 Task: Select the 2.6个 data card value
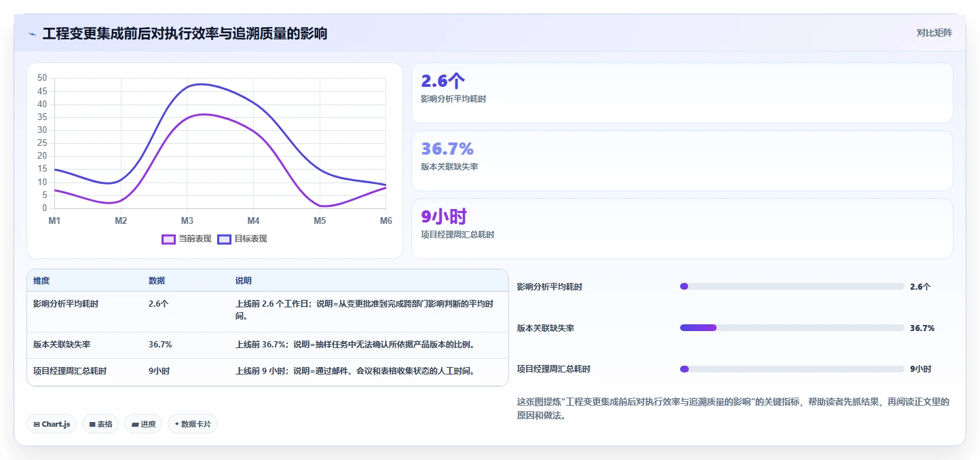tap(443, 81)
